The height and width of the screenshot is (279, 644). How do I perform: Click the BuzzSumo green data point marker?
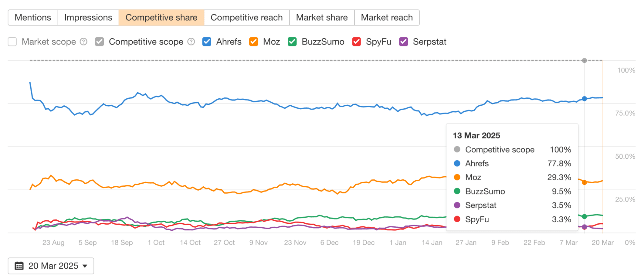tap(584, 216)
